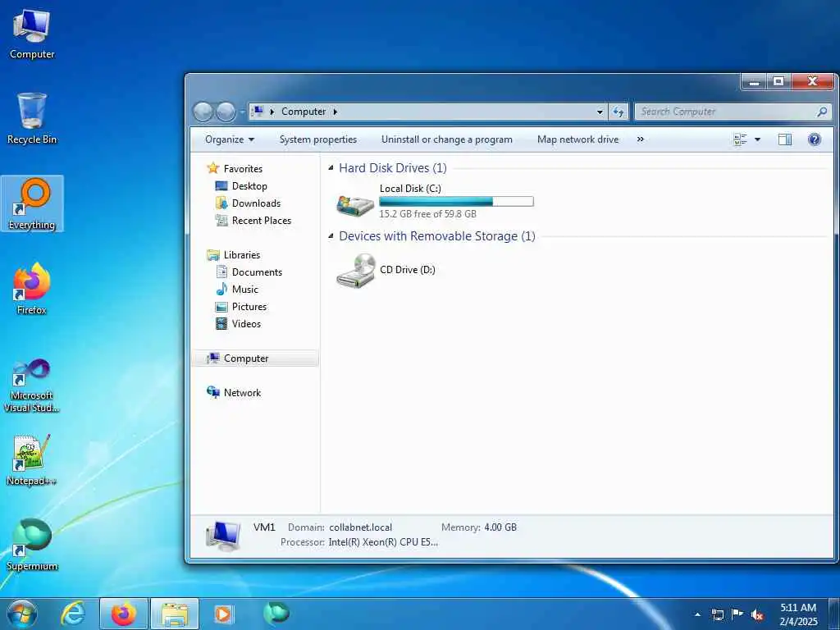Select the Notepad++ desktop shortcut
This screenshot has height=630, width=840.
(x=32, y=459)
